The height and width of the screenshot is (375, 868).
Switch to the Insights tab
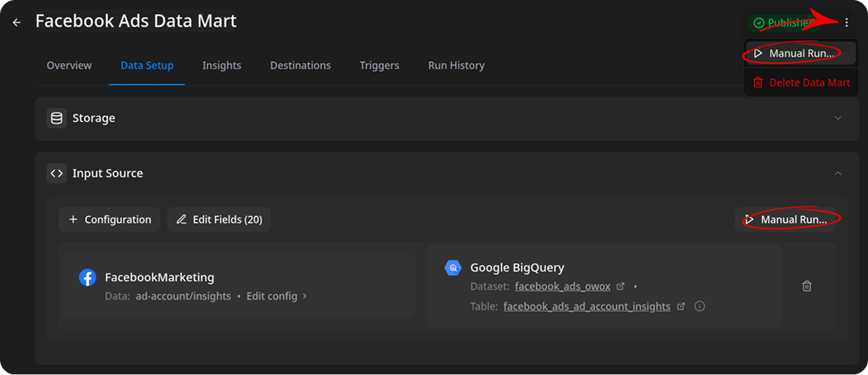tap(222, 65)
